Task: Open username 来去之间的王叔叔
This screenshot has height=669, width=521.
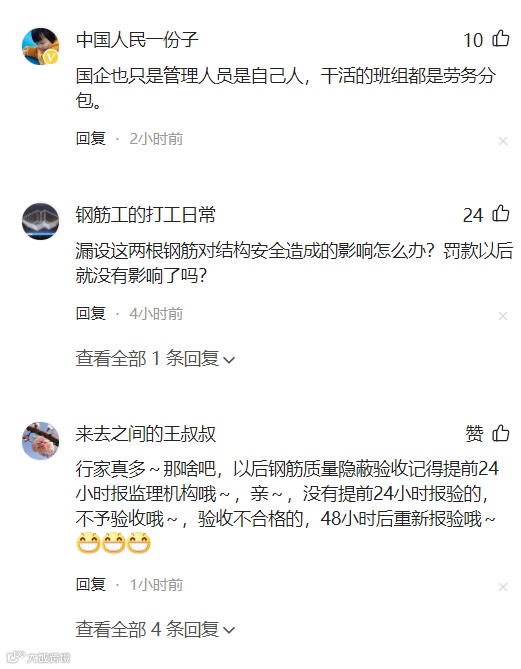Action: pos(146,434)
